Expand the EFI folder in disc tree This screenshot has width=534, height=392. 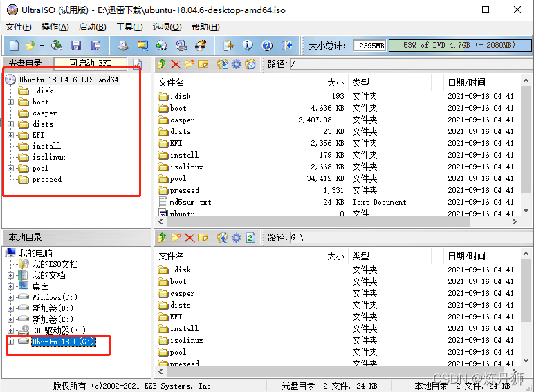coord(11,135)
